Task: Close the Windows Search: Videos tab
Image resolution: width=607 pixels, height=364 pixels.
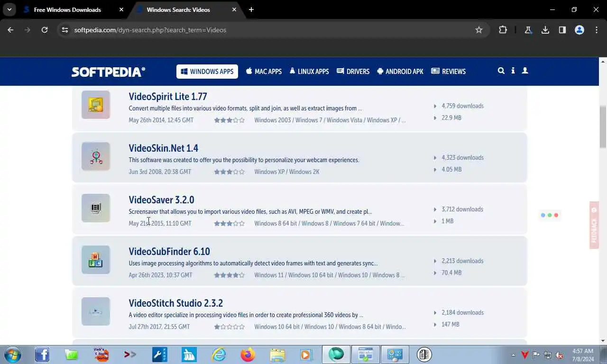Action: tap(234, 9)
